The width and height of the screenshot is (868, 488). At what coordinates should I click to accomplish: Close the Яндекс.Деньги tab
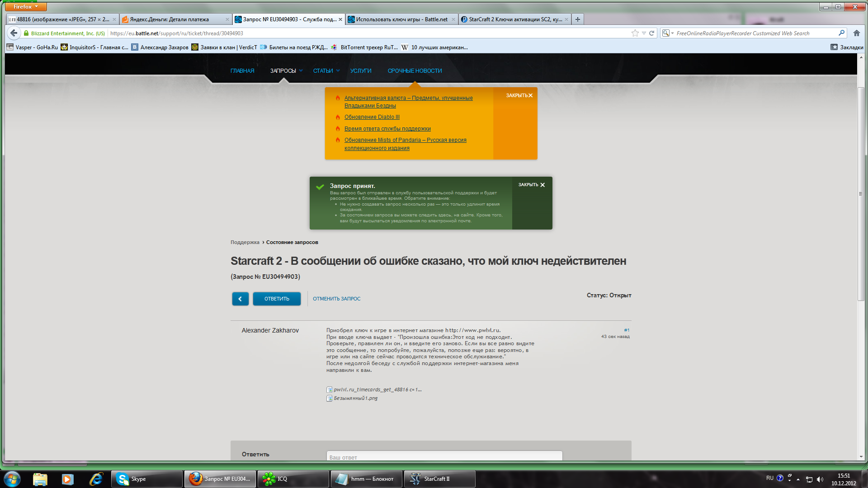coord(227,19)
